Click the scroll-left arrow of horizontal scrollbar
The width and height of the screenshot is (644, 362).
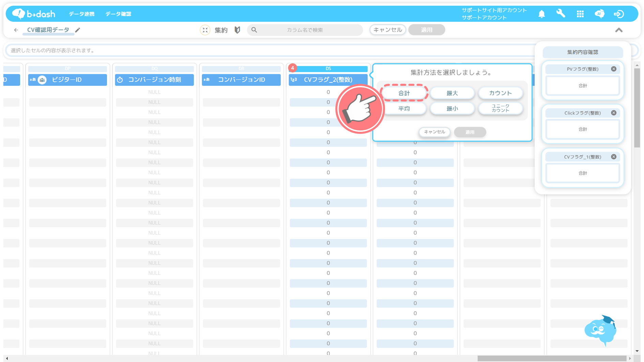(7, 359)
